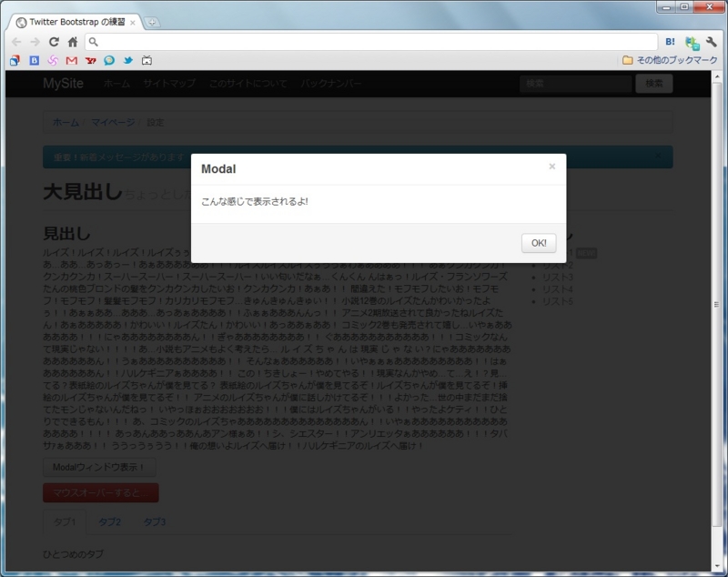Open the Twitter bird bookmark

(128, 60)
